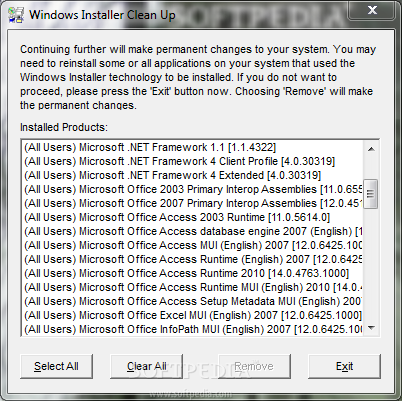This screenshot has height=401, width=402.
Task: Click the Windows Installer Clean Up title icon
Action: 16,15
